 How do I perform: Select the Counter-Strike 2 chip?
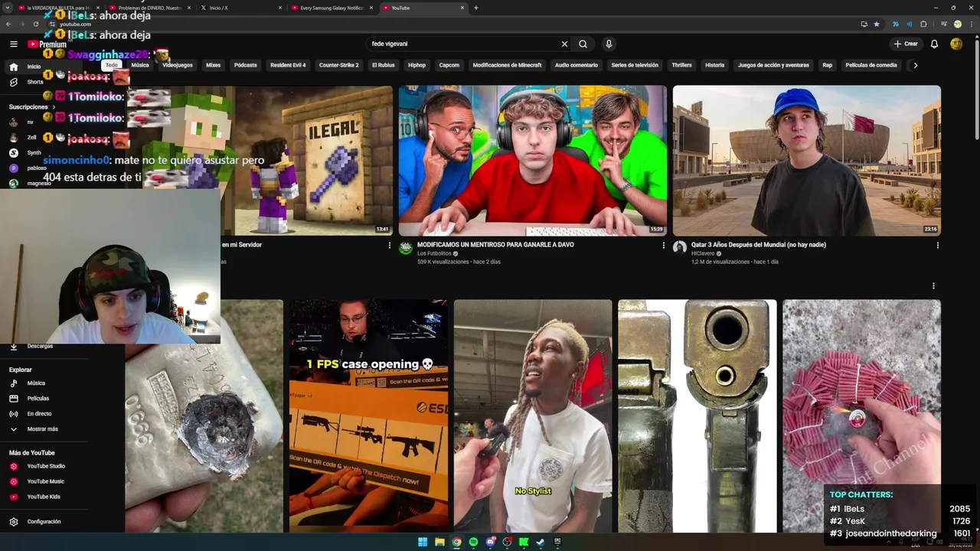tap(338, 66)
